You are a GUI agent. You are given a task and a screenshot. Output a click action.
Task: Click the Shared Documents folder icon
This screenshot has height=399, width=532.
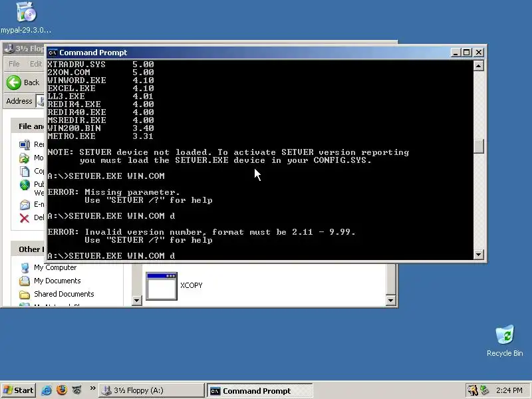[25, 294]
